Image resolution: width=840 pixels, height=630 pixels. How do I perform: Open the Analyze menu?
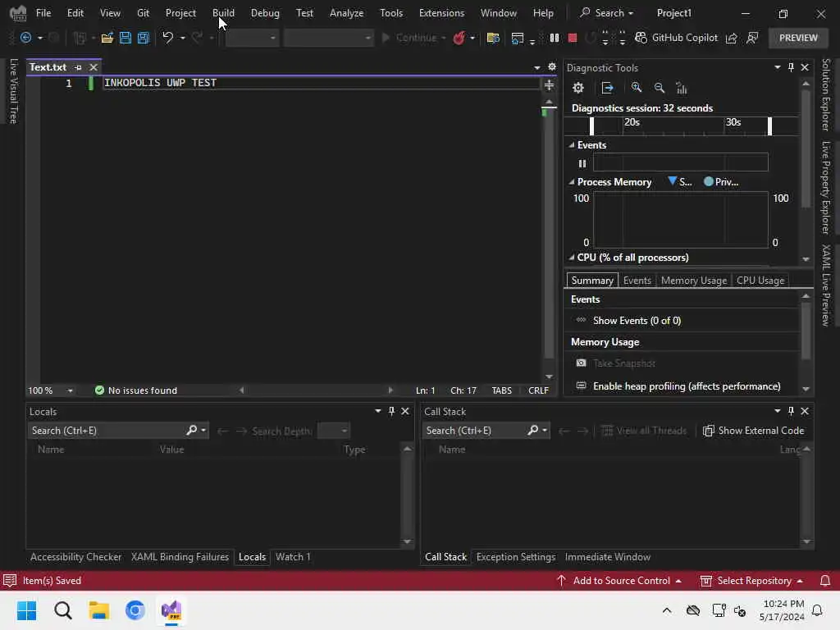click(x=347, y=13)
